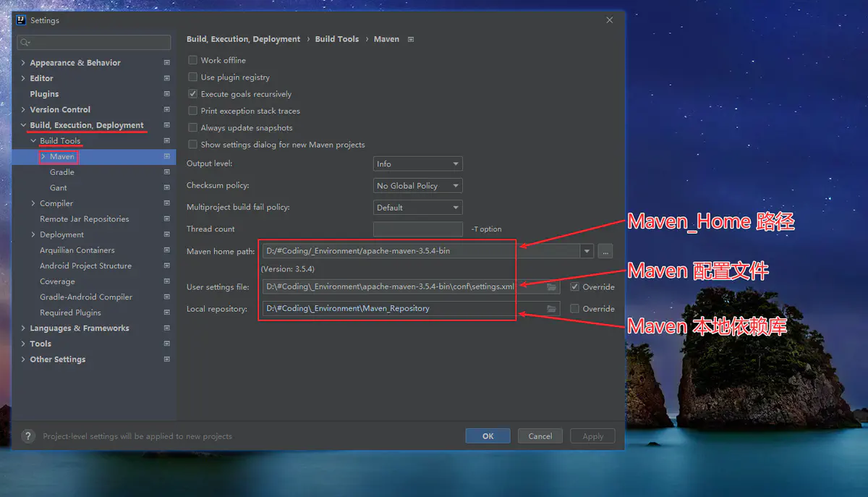Click project-level icon next to Compiler row

(167, 203)
